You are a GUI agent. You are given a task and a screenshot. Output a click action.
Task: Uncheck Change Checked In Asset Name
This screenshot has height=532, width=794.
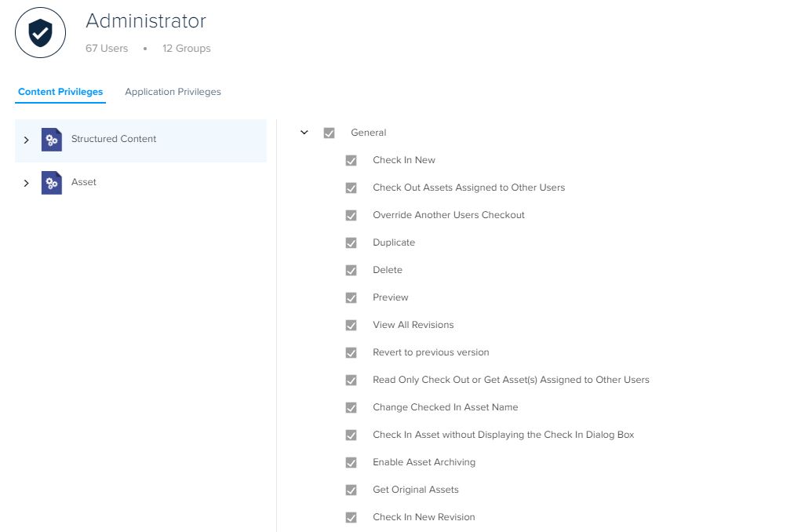pyautogui.click(x=351, y=407)
